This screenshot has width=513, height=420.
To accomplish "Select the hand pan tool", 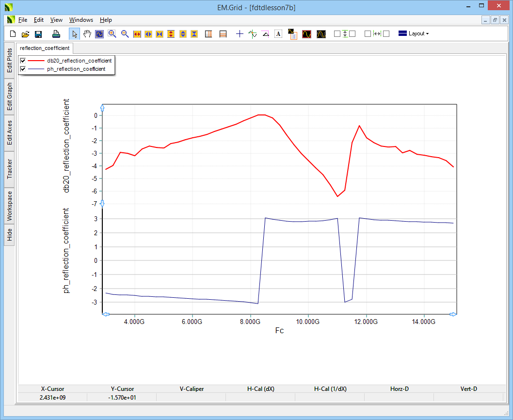I will pos(87,34).
